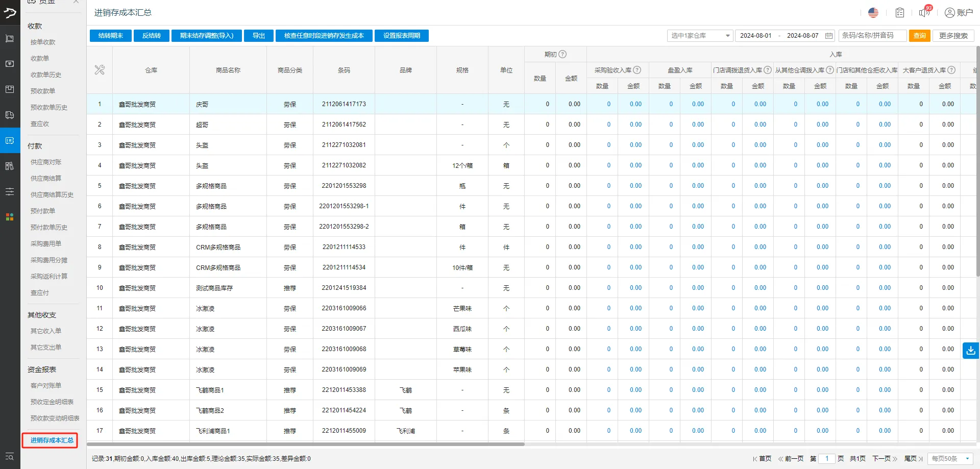980x469 pixels.
Task: Click calendar icon in date range field
Action: point(829,36)
